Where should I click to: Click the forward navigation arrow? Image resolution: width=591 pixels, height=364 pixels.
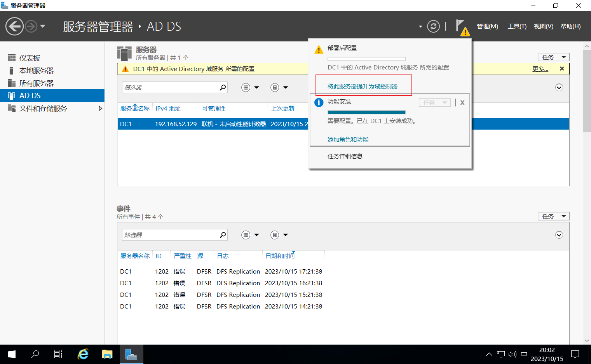pyautogui.click(x=31, y=26)
